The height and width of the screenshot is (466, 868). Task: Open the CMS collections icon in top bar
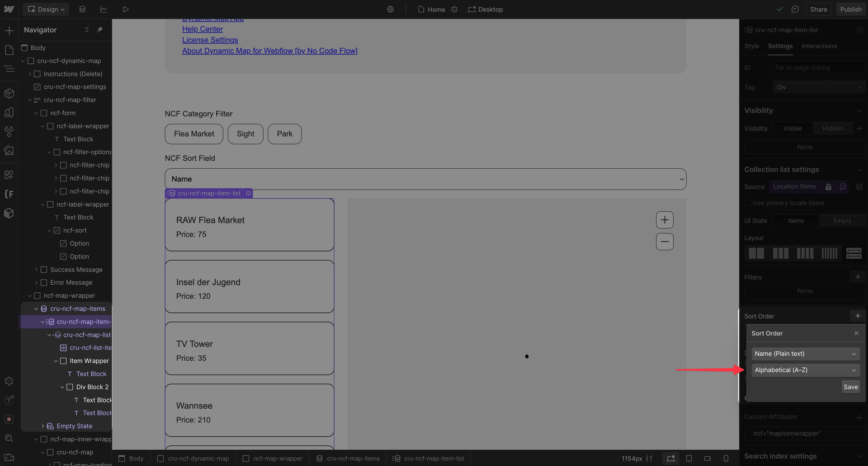point(82,9)
